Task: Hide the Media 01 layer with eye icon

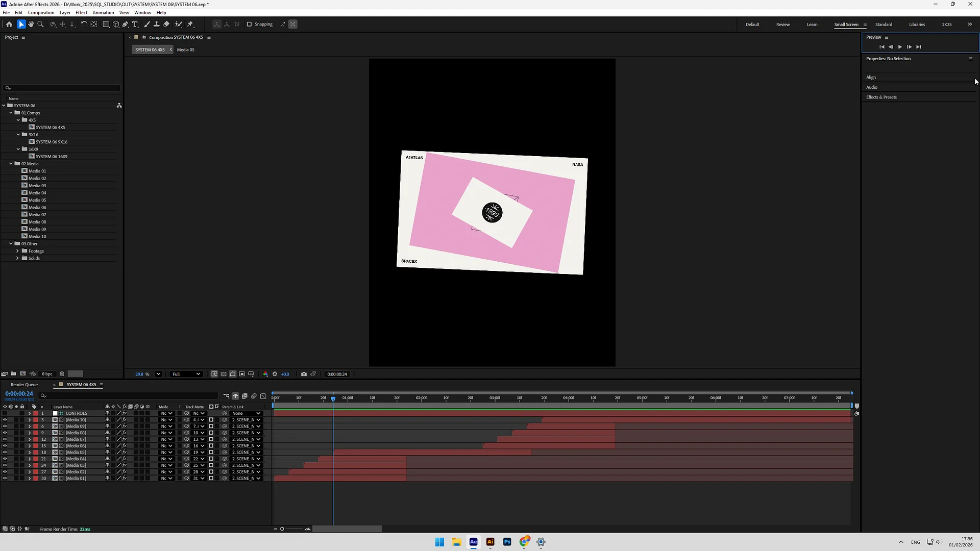Action: click(5, 478)
